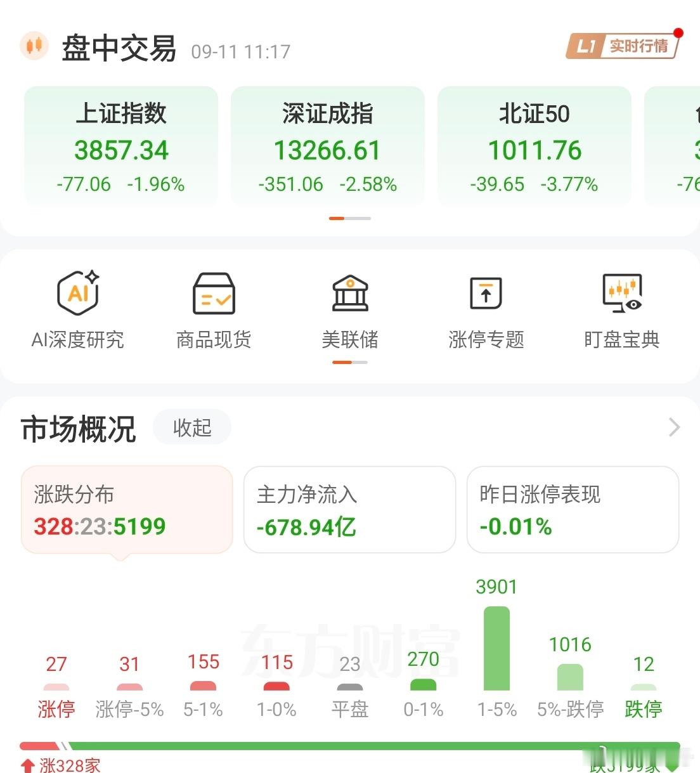700x773 pixels.
Task: Tap the -0.01% limit-up performance value
Action: (x=515, y=526)
